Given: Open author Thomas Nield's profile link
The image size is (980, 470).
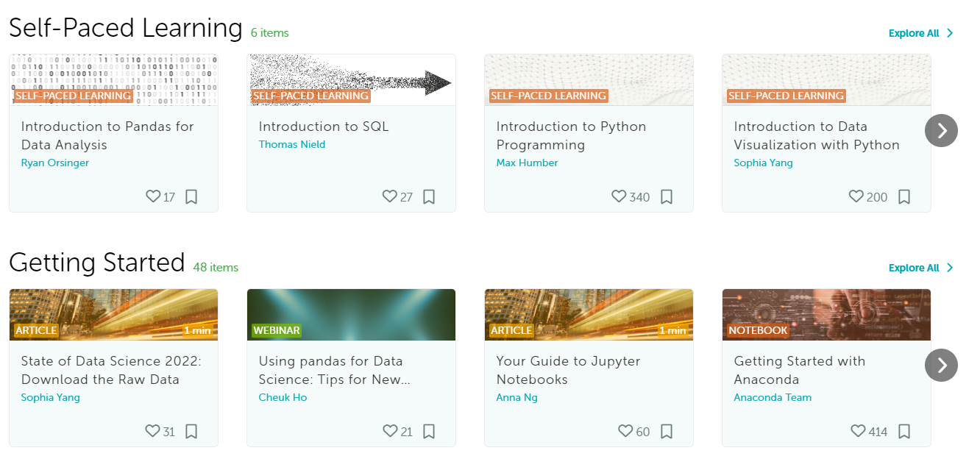Looking at the screenshot, I should [292, 145].
